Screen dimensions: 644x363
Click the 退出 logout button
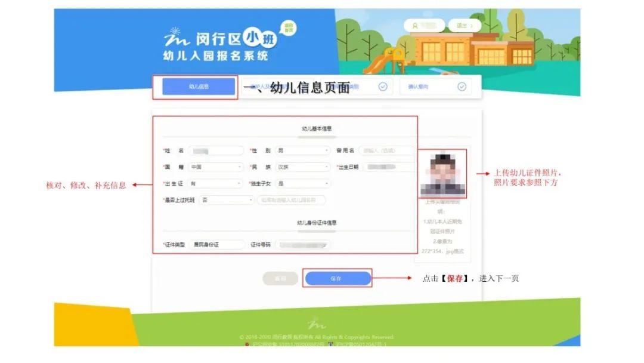coord(465,26)
